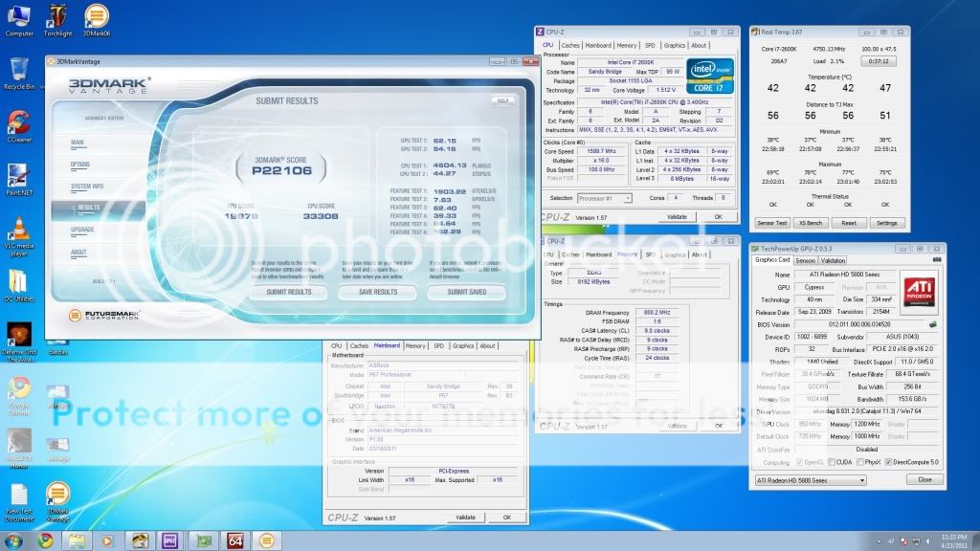Launch the 3DMark06 desktop icon

tap(95, 17)
